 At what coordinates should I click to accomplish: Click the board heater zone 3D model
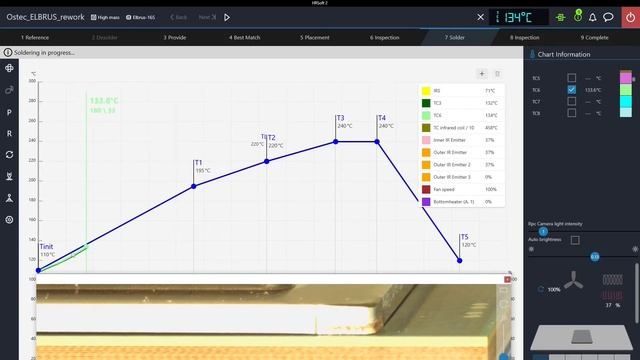pyautogui.click(x=582, y=337)
